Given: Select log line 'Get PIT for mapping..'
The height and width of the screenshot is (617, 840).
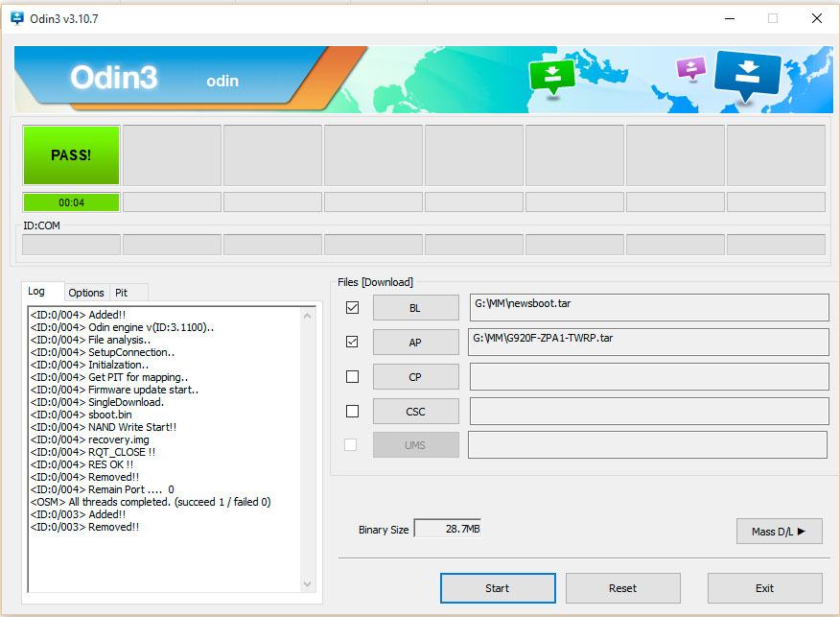Looking at the screenshot, I should point(109,377).
